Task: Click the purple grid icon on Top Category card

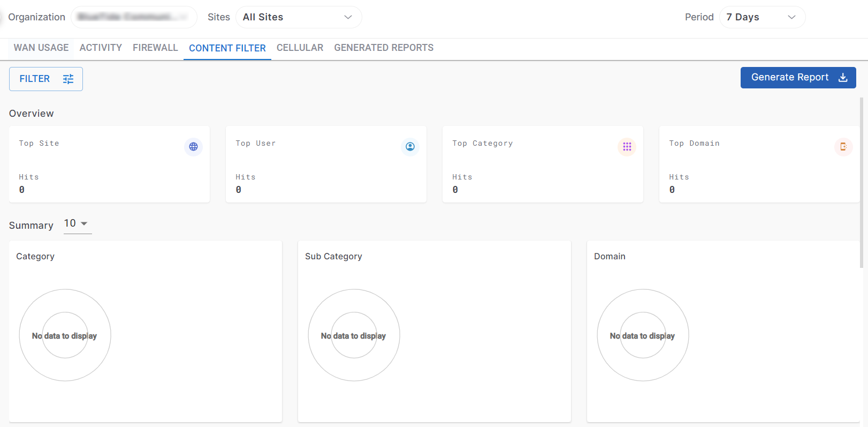Action: (x=627, y=147)
